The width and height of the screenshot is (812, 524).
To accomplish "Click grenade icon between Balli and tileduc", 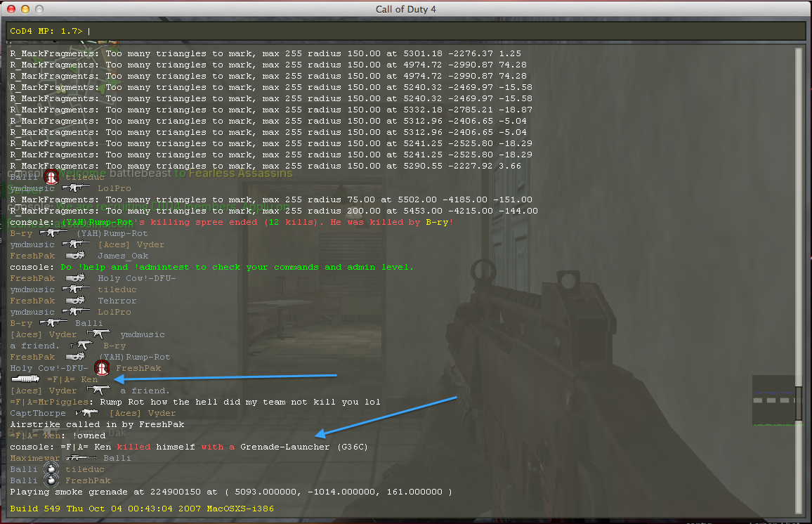I will [51, 469].
